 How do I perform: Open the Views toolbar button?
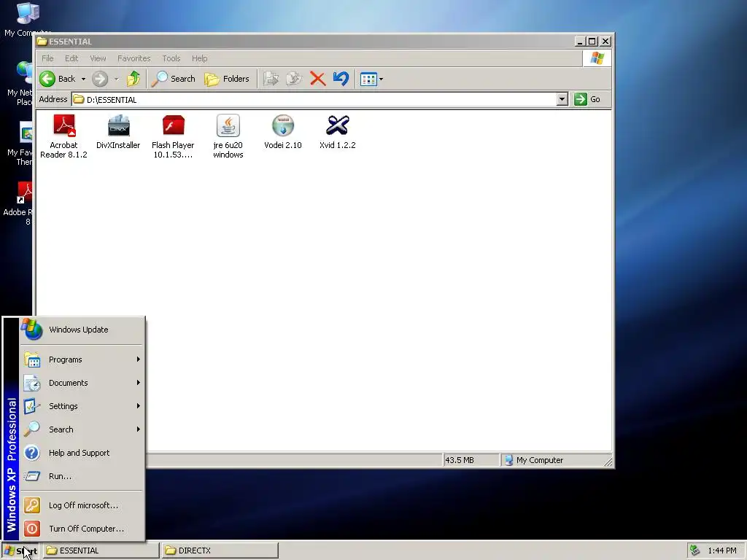point(368,79)
